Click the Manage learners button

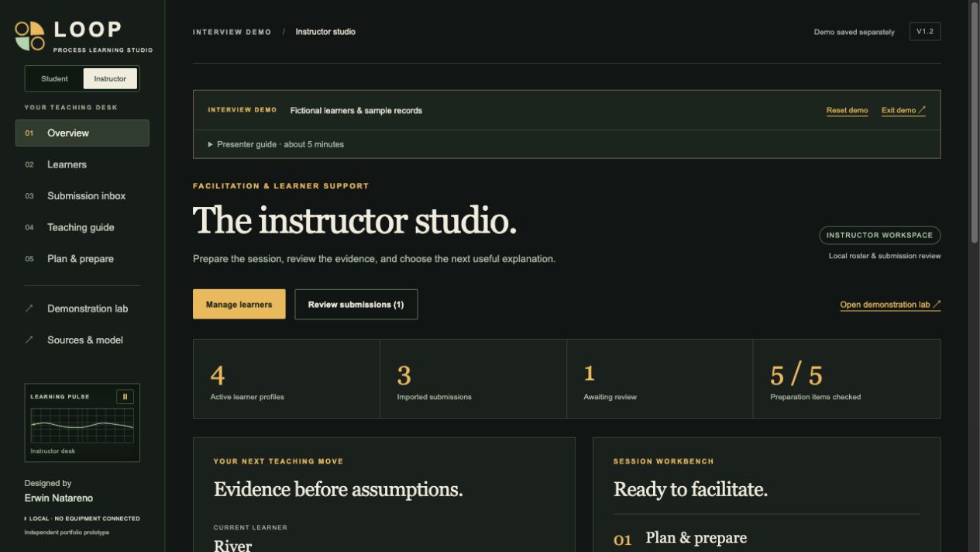pos(239,305)
